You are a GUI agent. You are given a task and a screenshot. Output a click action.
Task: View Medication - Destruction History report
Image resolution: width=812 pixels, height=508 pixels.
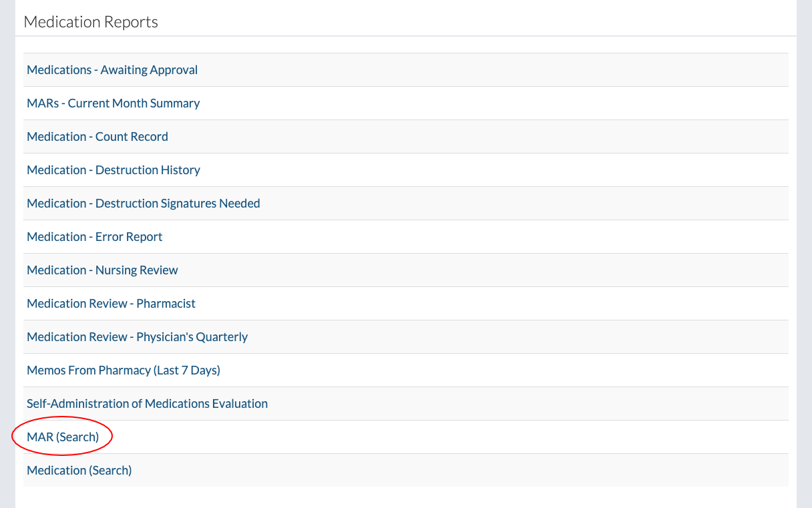pos(114,170)
